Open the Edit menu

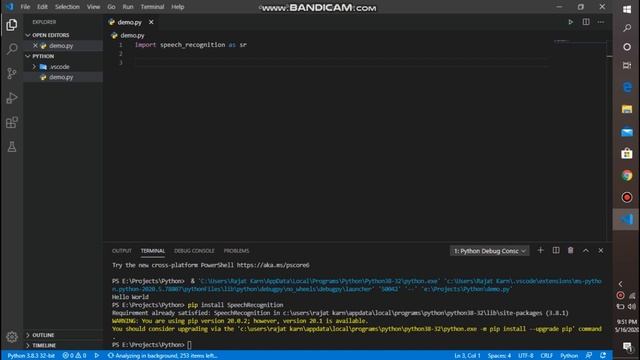click(42, 7)
